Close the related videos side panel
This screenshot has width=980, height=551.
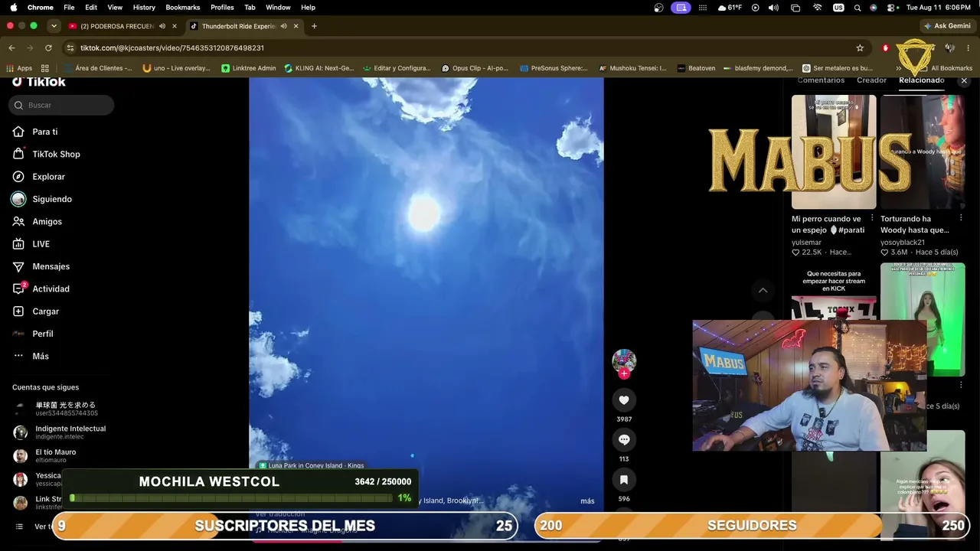[964, 80]
